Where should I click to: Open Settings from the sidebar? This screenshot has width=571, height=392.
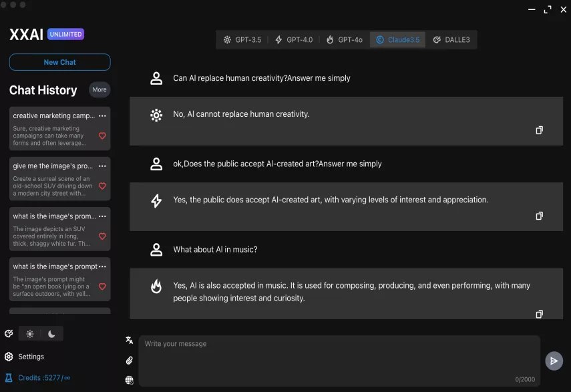[27, 357]
